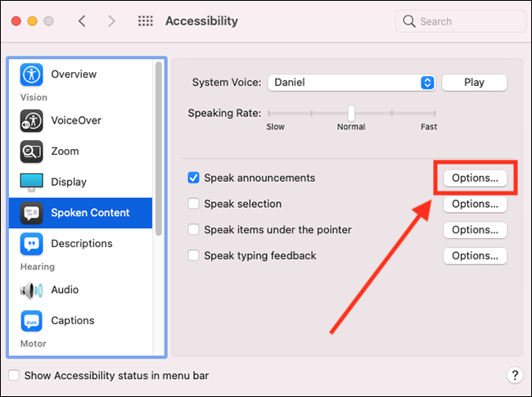Viewport: 532px width, 397px height.
Task: Play the selected system voice
Action: 475,83
